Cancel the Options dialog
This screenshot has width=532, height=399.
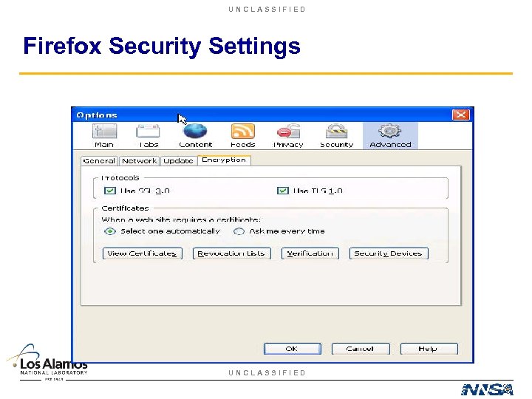[361, 349]
